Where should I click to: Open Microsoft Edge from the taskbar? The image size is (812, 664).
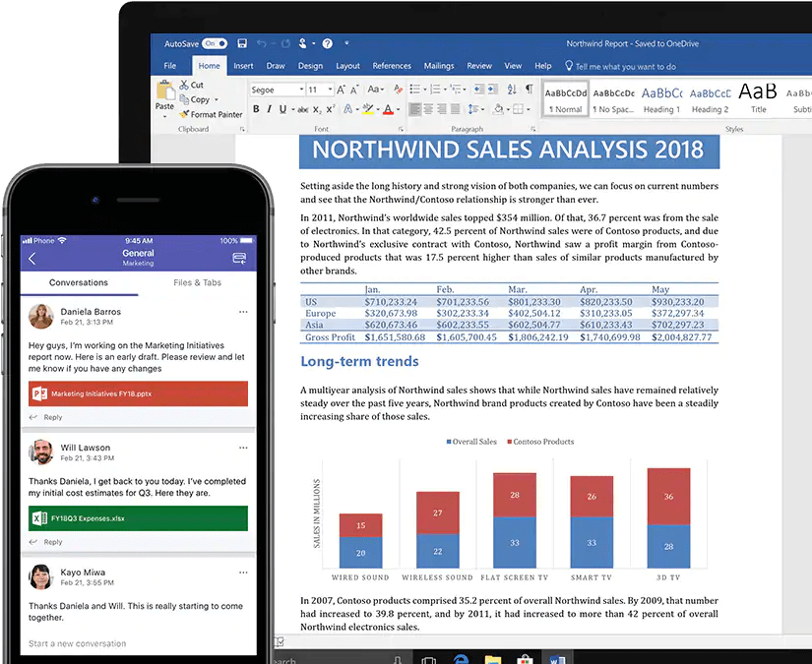tap(461, 659)
